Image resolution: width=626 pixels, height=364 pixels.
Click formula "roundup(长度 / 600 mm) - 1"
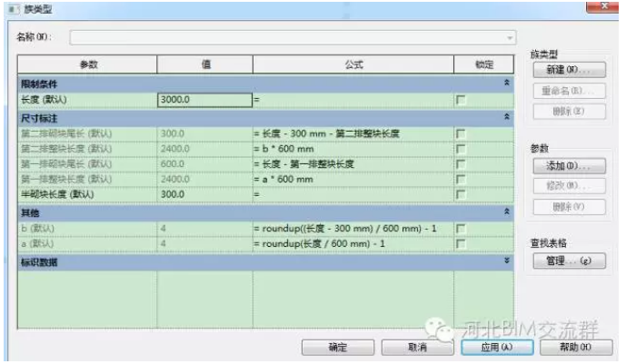323,243
